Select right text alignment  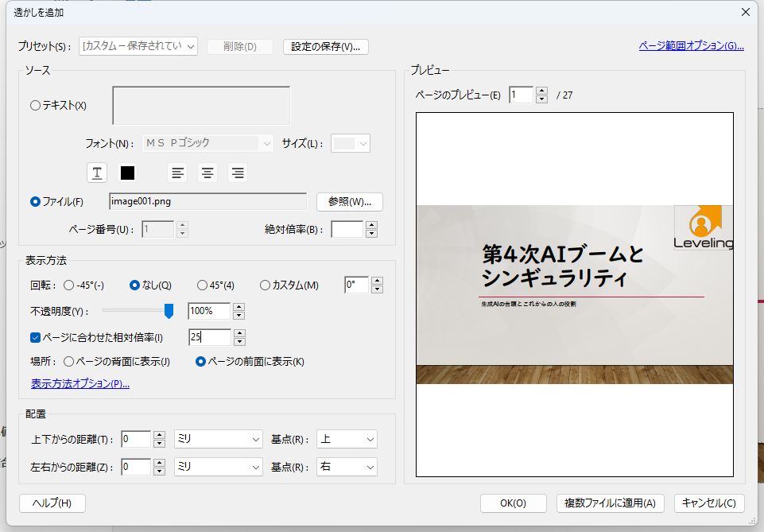click(x=237, y=173)
